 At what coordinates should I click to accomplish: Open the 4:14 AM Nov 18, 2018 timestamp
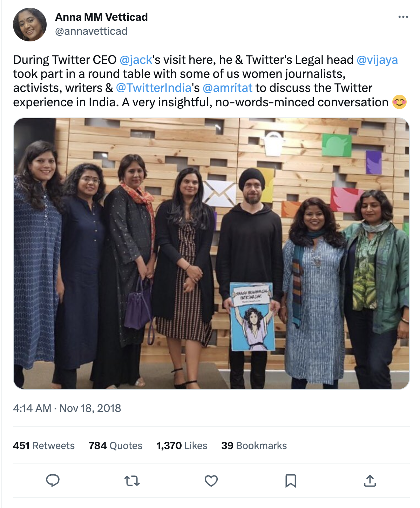coord(67,408)
